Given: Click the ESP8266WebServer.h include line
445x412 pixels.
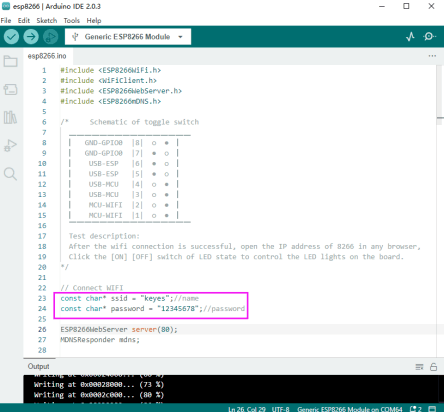Looking at the screenshot, I should (121, 91).
